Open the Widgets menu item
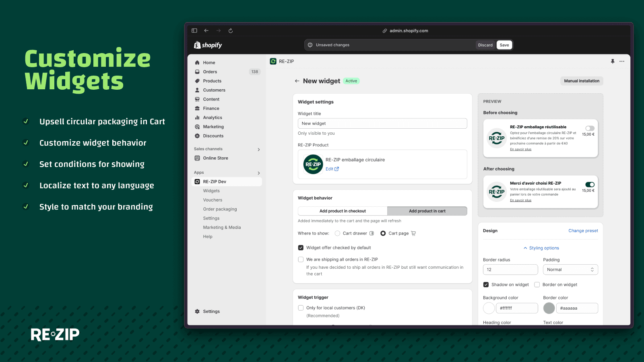Screen dimensions: 644x362 pos(211,191)
